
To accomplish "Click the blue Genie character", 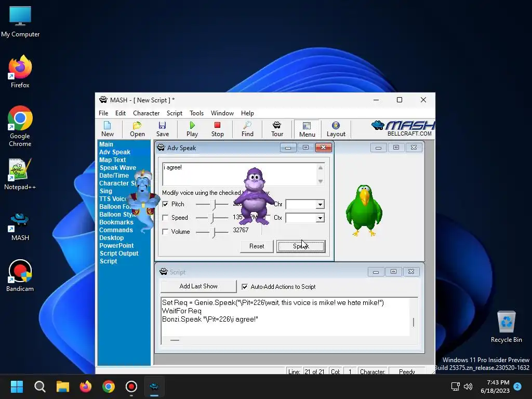I will pos(144,202).
